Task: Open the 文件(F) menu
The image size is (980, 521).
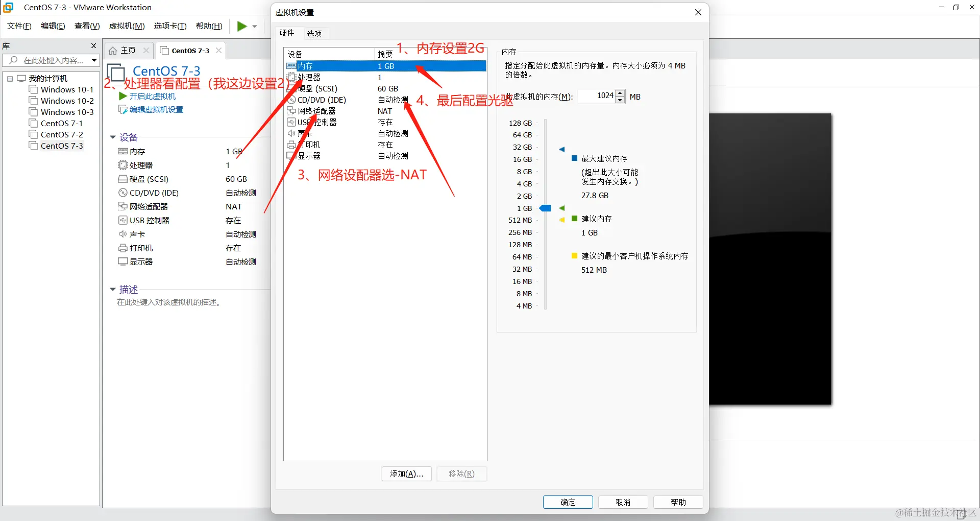Action: click(x=19, y=26)
